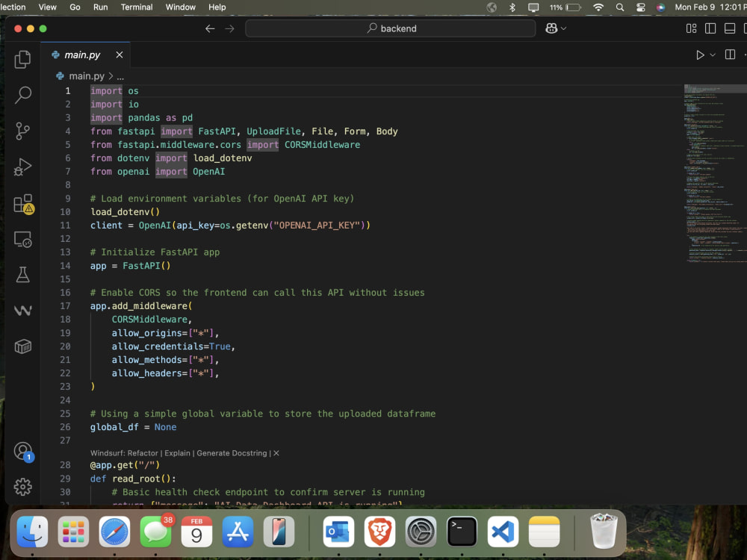Click Windsurf Refactor code lens link
747x560 pixels.
(x=124, y=453)
